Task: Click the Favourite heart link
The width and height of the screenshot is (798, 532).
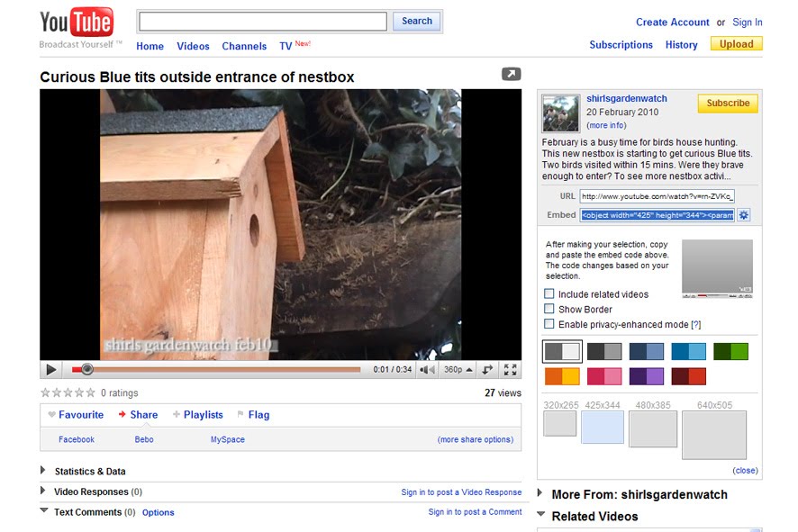Action: 76,415
